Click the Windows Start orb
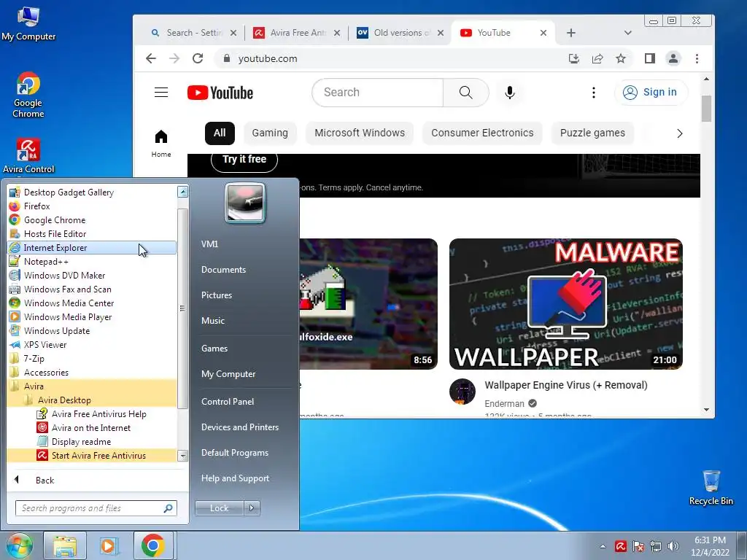Screen dimensions: 747x560 point(19,545)
